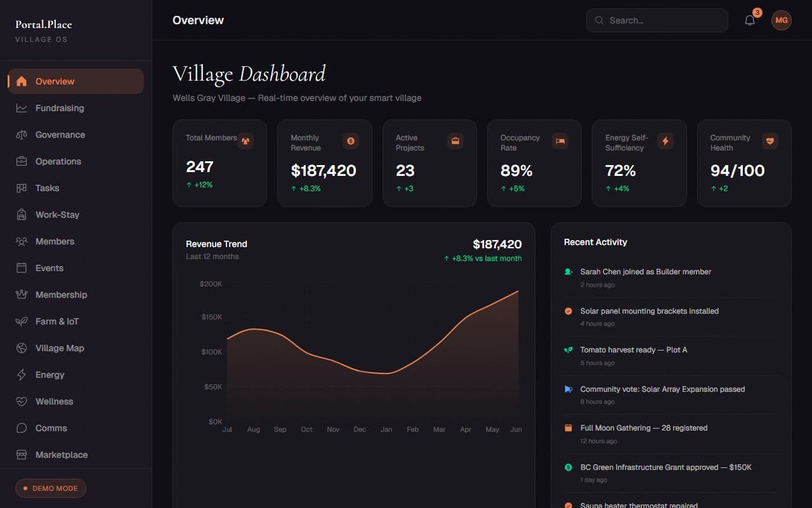Open the Governance section

tap(60, 135)
